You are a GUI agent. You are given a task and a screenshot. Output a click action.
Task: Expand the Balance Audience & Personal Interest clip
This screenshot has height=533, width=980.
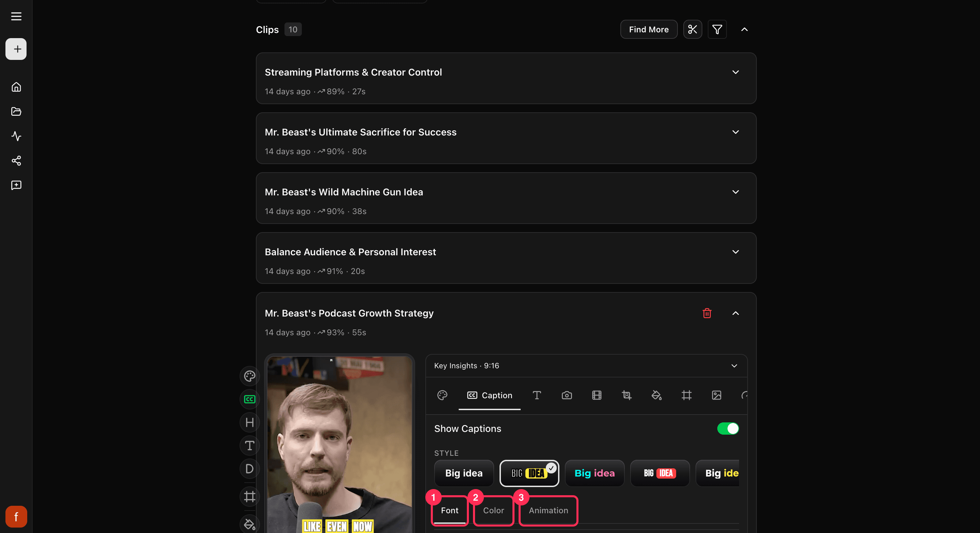735,252
